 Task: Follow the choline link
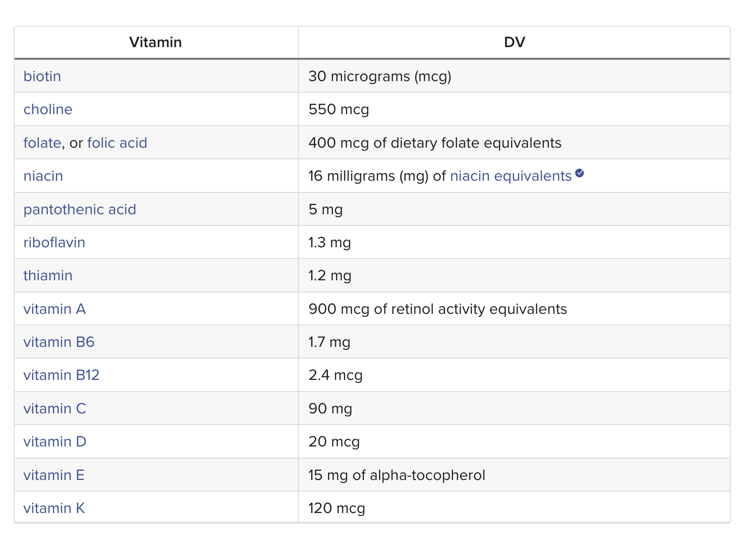[48, 109]
